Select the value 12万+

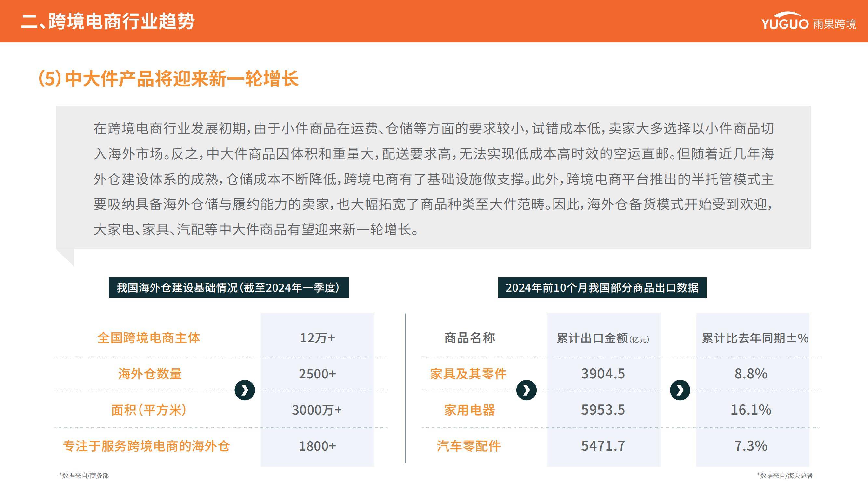tap(317, 338)
